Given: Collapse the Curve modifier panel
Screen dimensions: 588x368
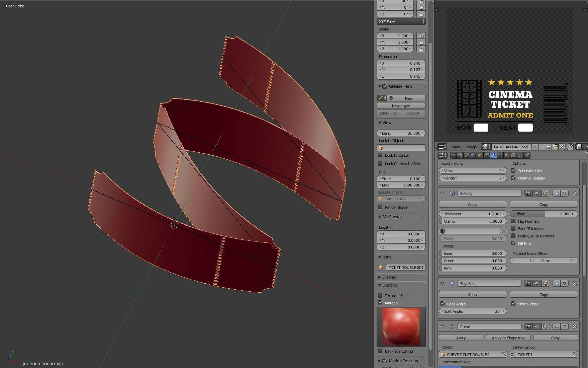Looking at the screenshot, I should [443, 326].
